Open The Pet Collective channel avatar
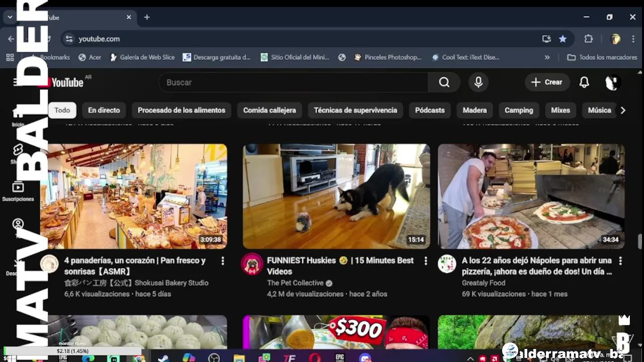 coord(252,263)
